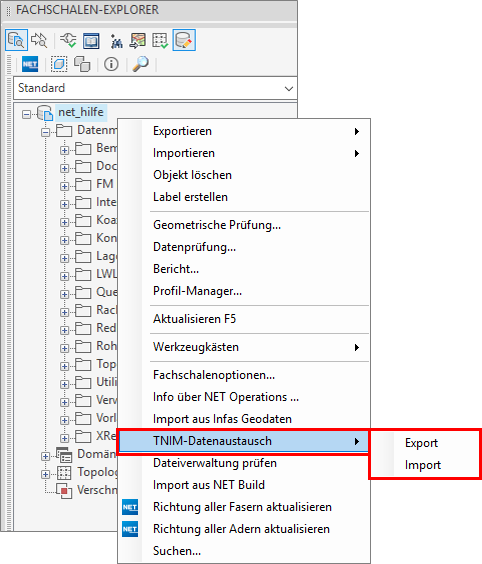Click the database search icon at toolbar start
This screenshot has width=482, height=564.
coord(16,40)
